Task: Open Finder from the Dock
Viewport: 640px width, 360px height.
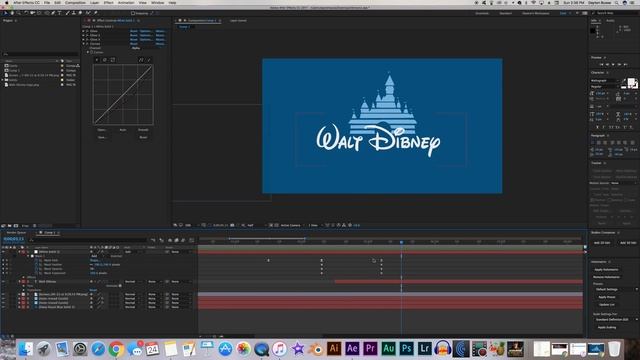Action: click(x=25, y=349)
